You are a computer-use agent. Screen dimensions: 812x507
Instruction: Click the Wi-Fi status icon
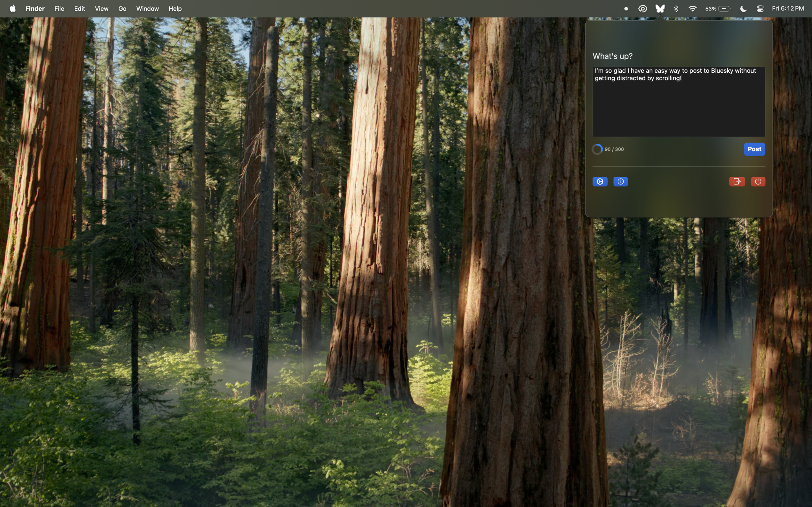point(692,9)
